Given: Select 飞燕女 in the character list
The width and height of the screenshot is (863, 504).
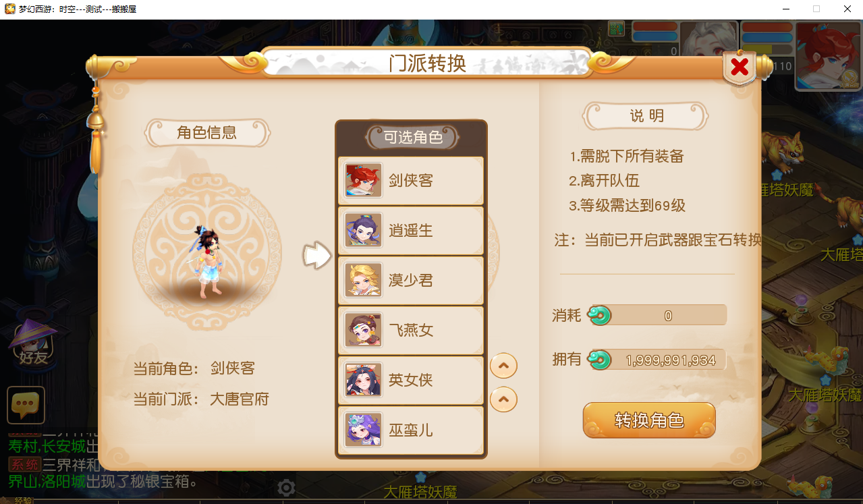Looking at the screenshot, I should [411, 331].
